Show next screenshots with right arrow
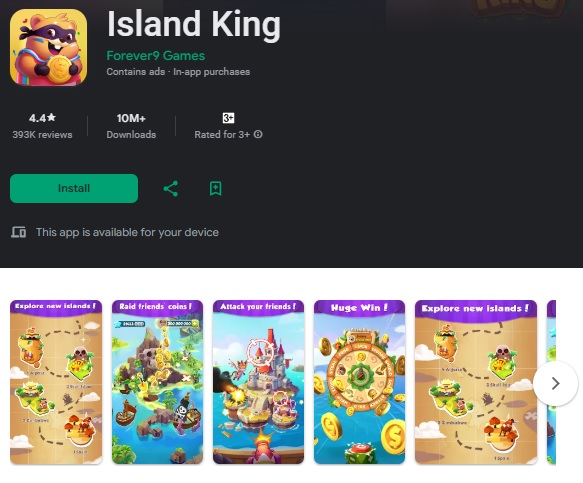Screen dimensions: 583x483 tap(555, 383)
